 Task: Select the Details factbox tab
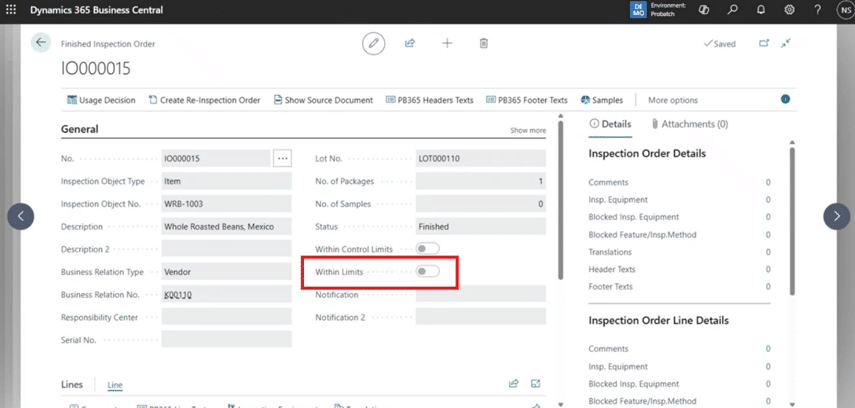610,124
